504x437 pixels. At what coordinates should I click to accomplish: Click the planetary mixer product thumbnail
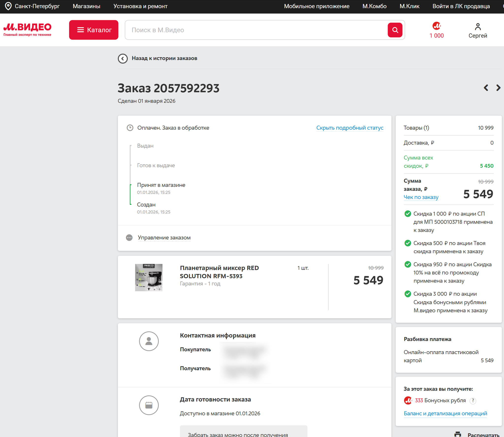(x=149, y=277)
